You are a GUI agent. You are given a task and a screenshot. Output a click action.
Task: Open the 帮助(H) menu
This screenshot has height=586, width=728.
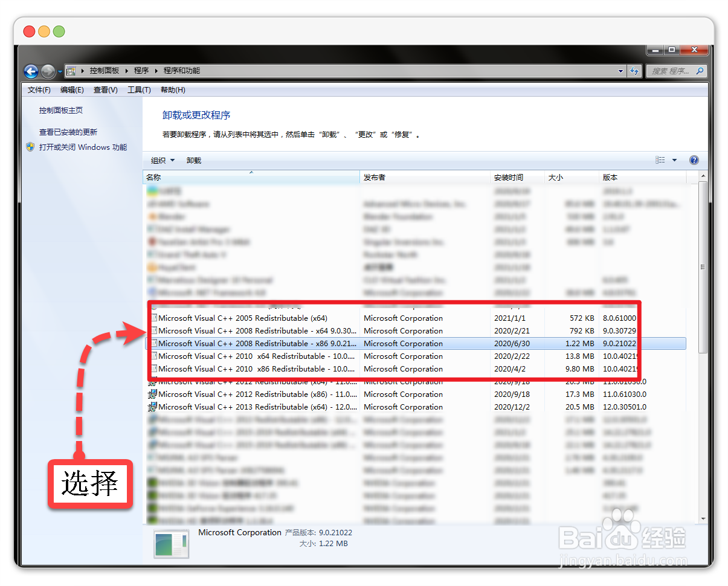(x=173, y=90)
